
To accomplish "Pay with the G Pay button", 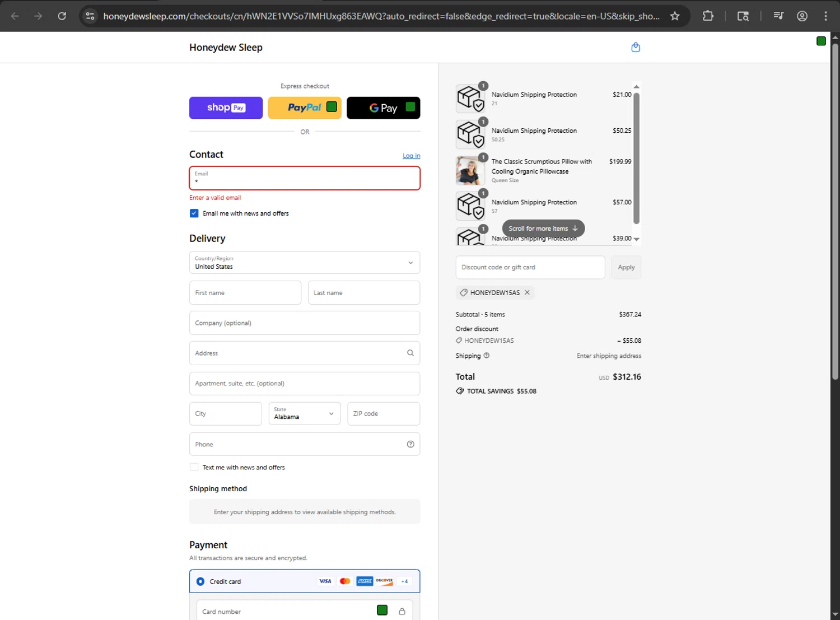I will point(383,108).
